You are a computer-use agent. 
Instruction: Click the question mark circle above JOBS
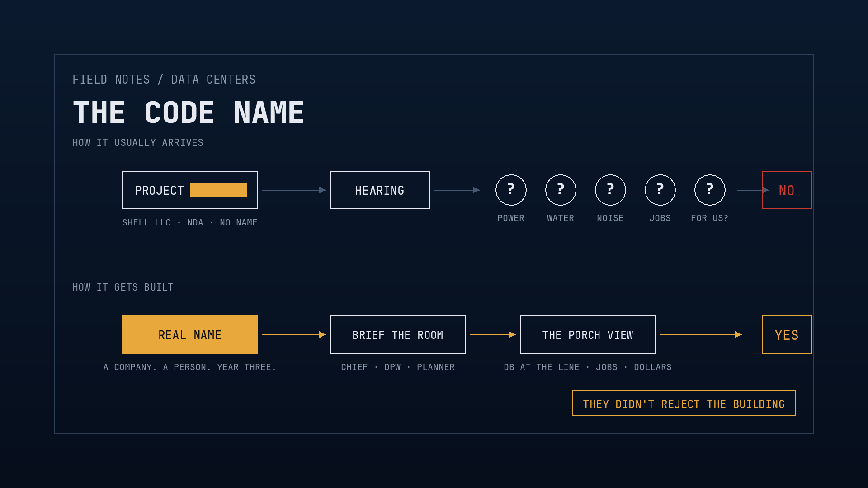(660, 190)
